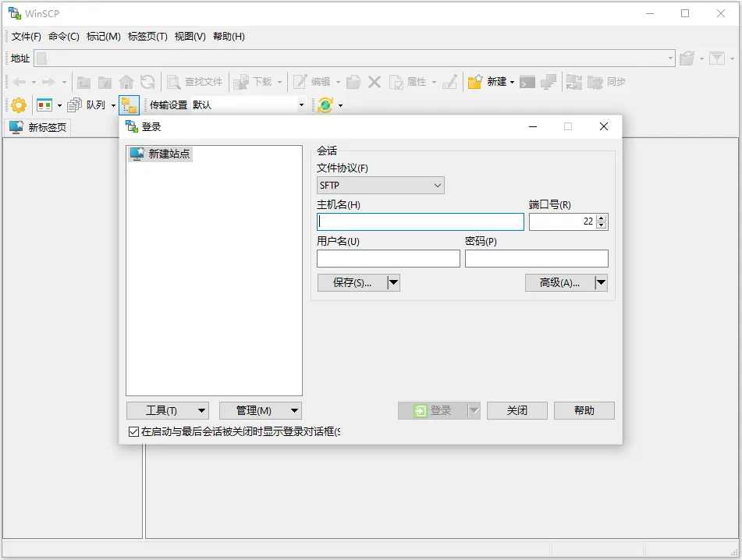The width and height of the screenshot is (742, 560).
Task: Click the delete X icon in toolbar
Action: tap(375, 82)
